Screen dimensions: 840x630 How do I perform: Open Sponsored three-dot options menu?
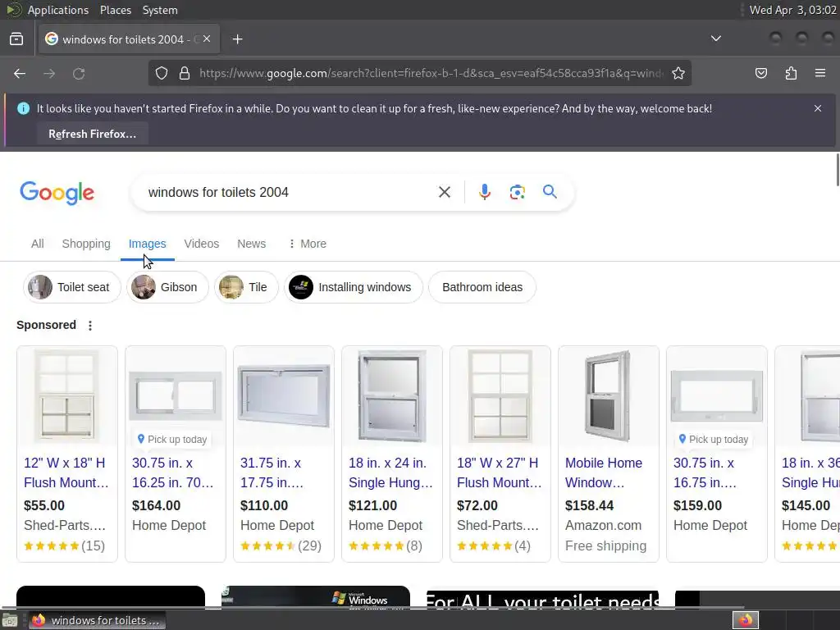(x=90, y=325)
